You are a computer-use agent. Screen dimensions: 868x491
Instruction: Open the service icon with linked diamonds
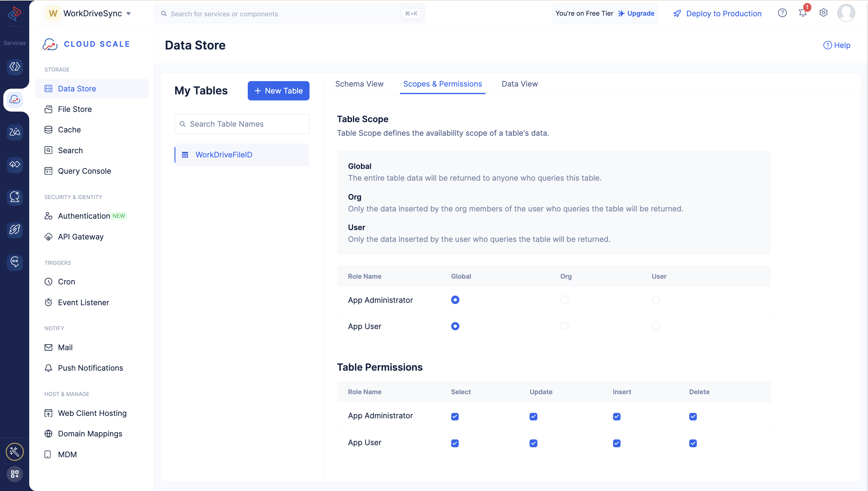point(14,164)
